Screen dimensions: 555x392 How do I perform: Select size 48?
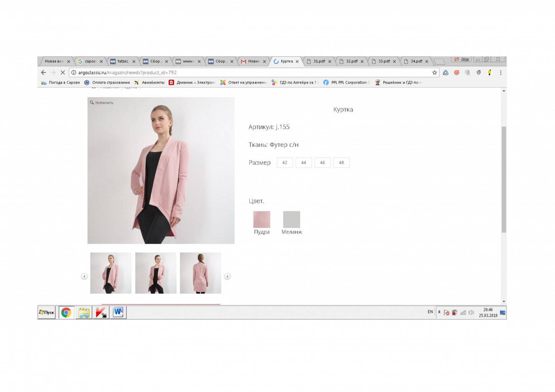point(342,163)
